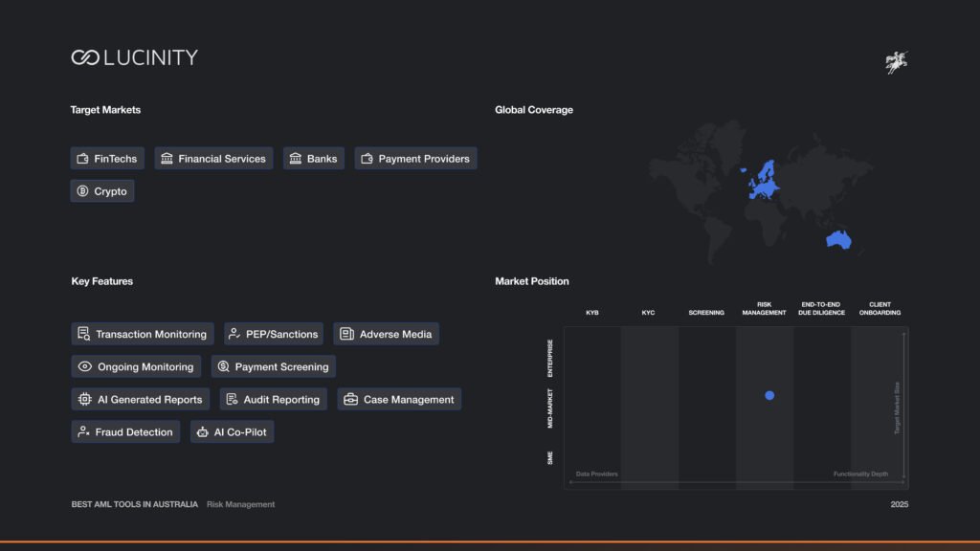This screenshot has height=551, width=980.
Task: Click the Functionality Depth chart label
Action: pos(860,474)
